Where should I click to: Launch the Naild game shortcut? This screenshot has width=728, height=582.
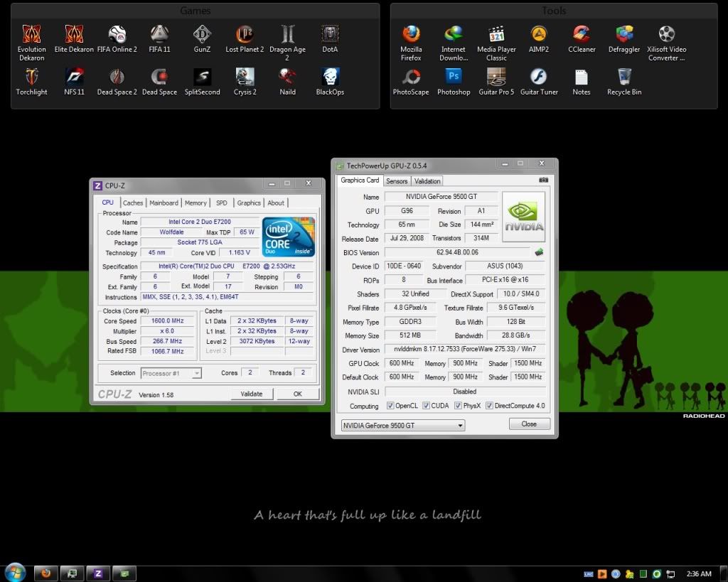pos(287,82)
